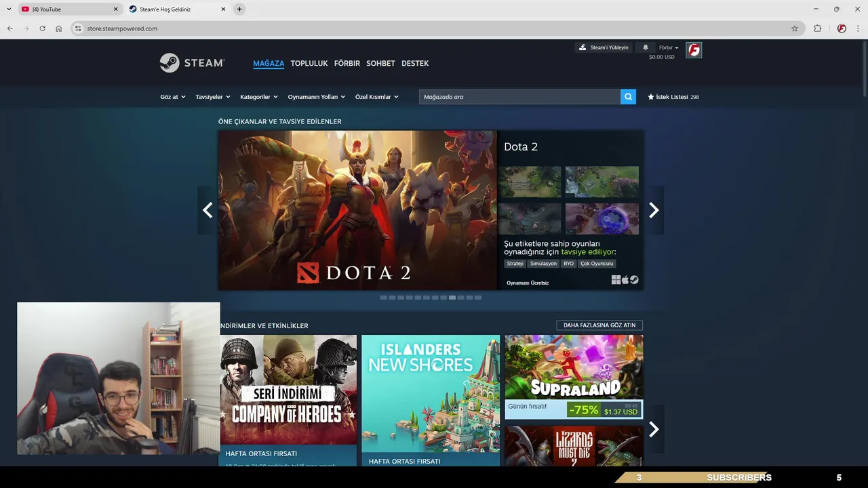Click browser reload icon
Image resolution: width=868 pixels, height=488 pixels.
pyautogui.click(x=42, y=28)
